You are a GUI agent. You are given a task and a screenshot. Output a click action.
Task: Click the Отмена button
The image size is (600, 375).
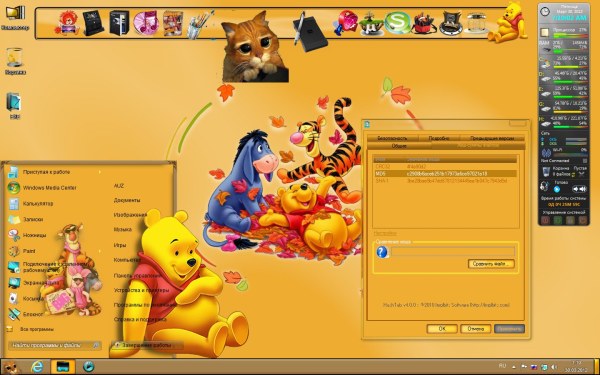pos(476,329)
